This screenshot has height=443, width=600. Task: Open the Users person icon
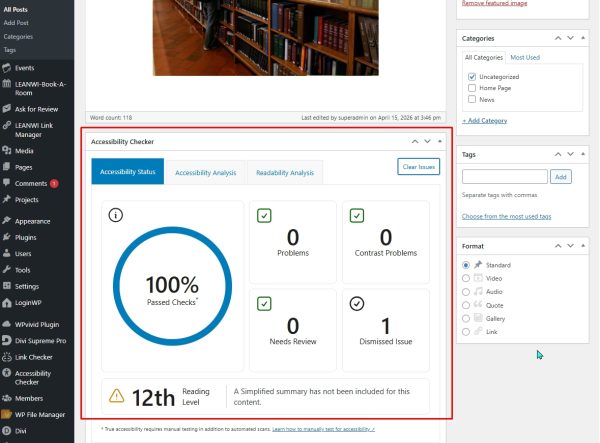coord(7,253)
